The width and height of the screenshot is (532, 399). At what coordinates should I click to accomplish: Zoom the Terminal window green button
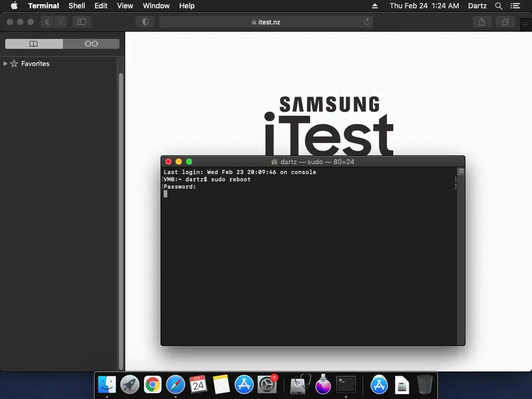[189, 162]
